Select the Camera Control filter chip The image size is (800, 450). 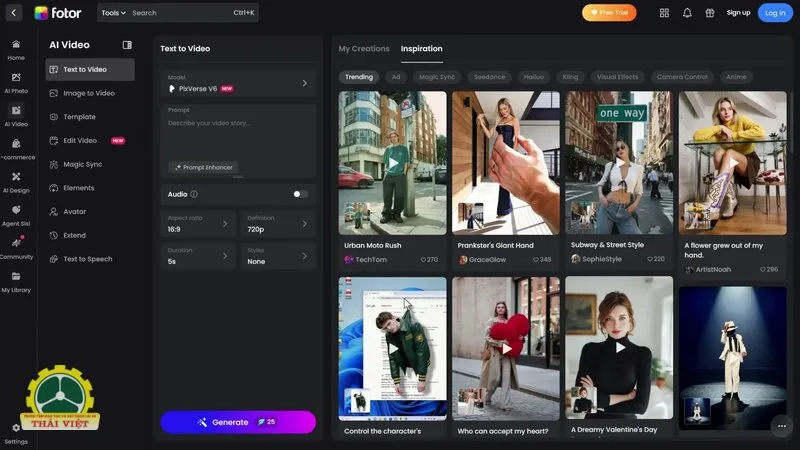coord(682,77)
